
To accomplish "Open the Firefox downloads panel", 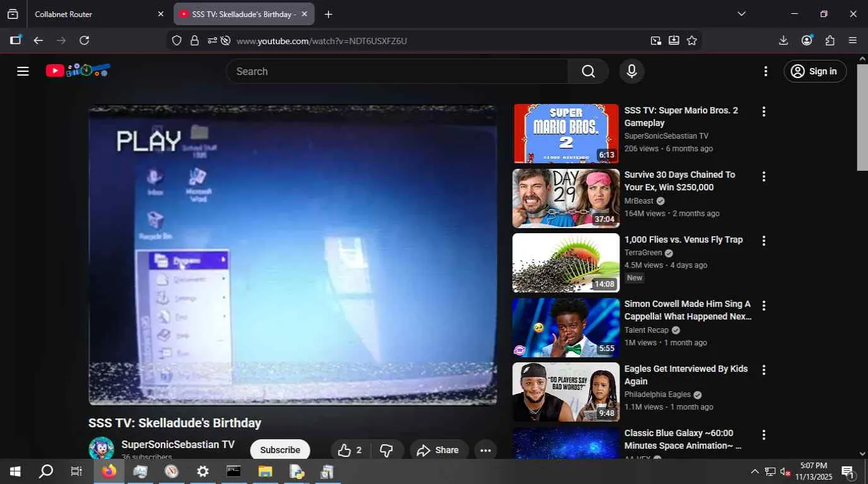I will 783,40.
